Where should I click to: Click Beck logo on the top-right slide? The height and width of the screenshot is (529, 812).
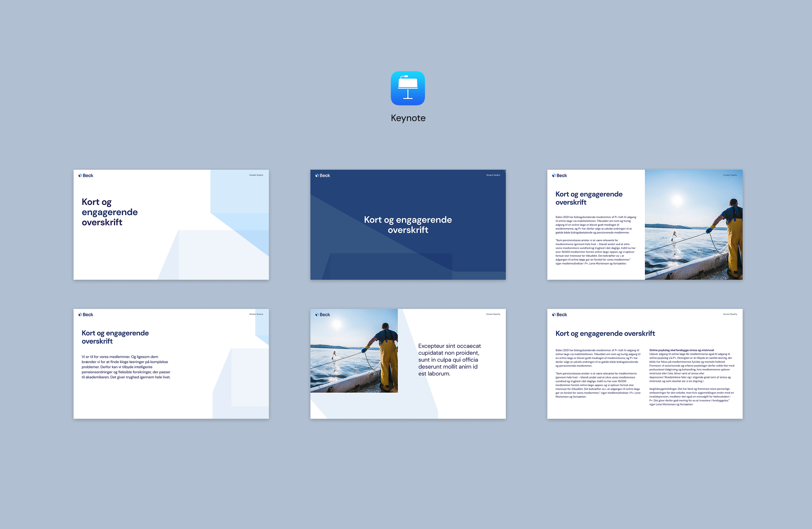point(560,175)
